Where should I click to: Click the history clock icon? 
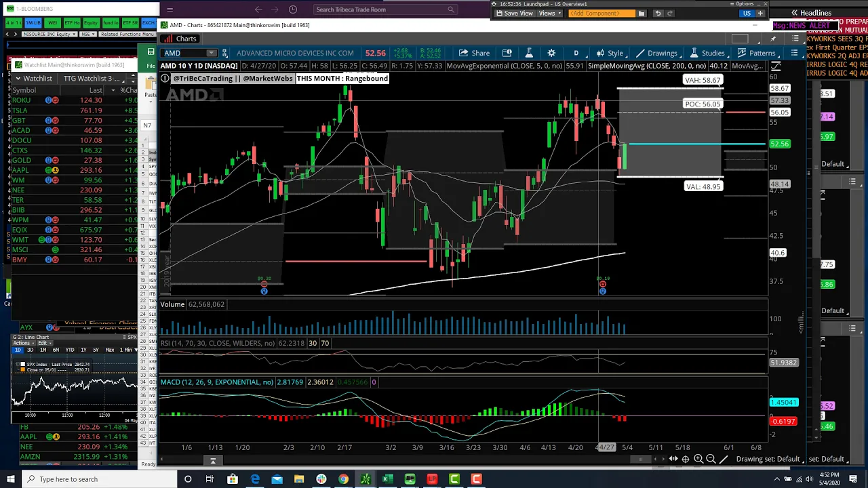pos(293,9)
